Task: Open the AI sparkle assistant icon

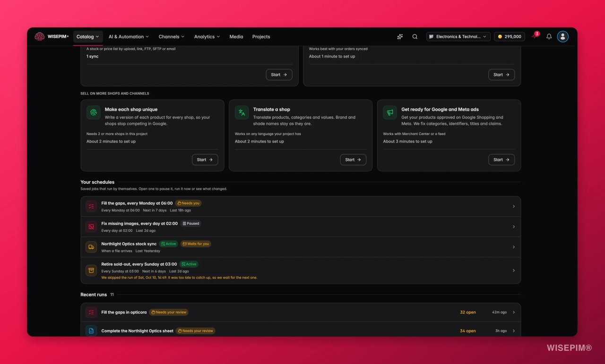Action: coord(400,36)
